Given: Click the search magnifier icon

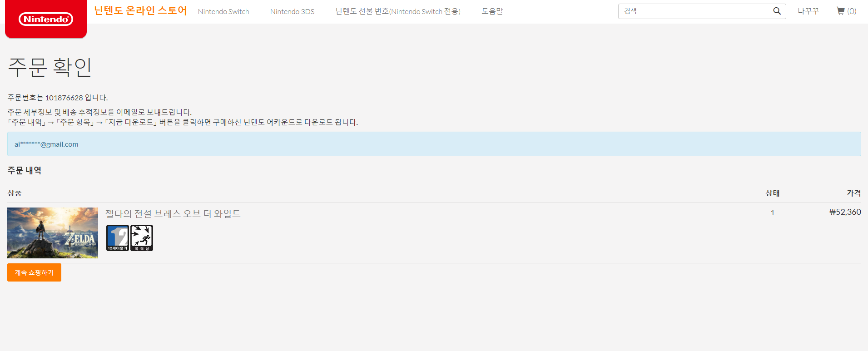Looking at the screenshot, I should pos(777,11).
